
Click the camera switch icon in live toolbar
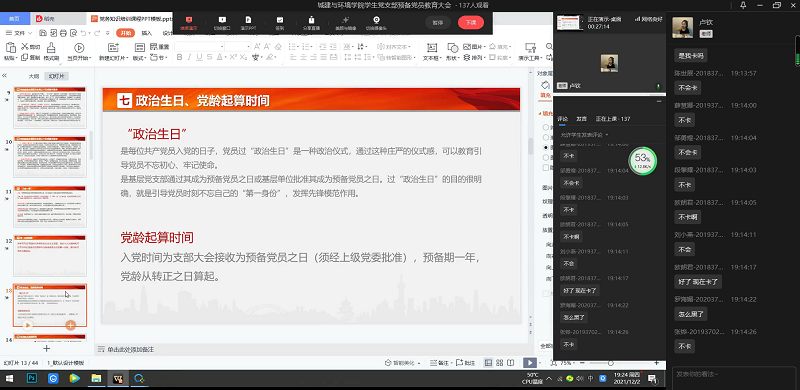pyautogui.click(x=376, y=20)
